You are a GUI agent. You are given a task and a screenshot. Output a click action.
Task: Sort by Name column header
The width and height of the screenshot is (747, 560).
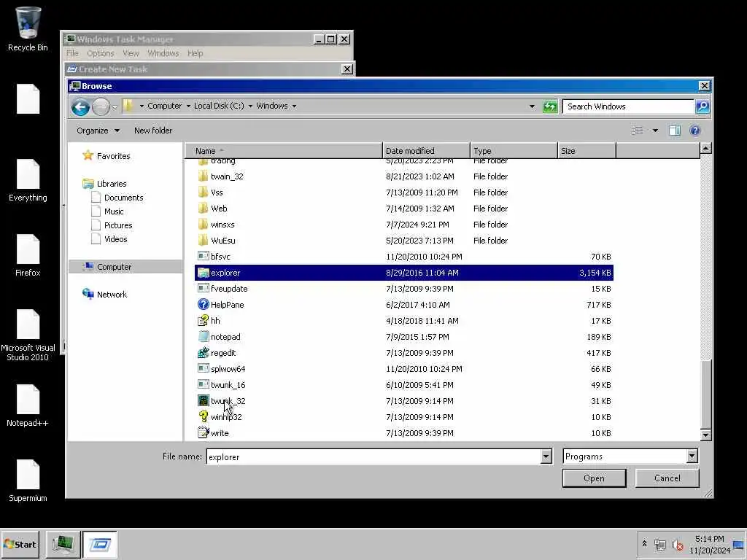click(284, 150)
